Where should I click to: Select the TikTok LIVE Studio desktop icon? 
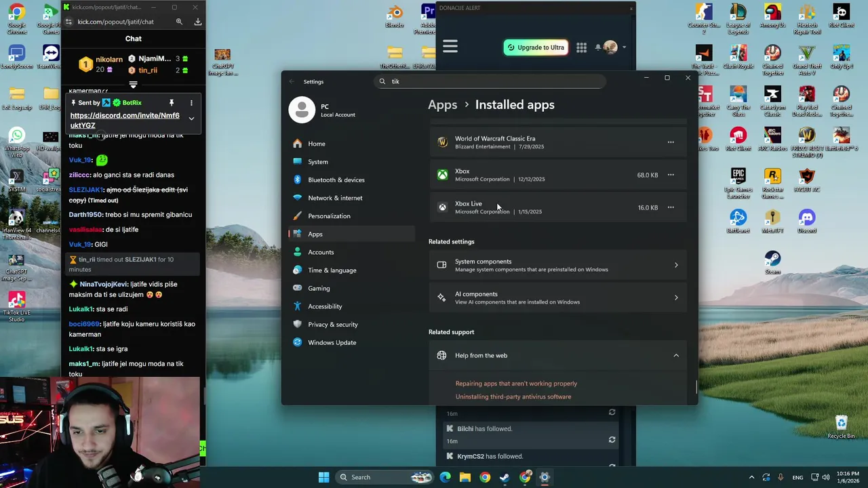click(x=16, y=307)
